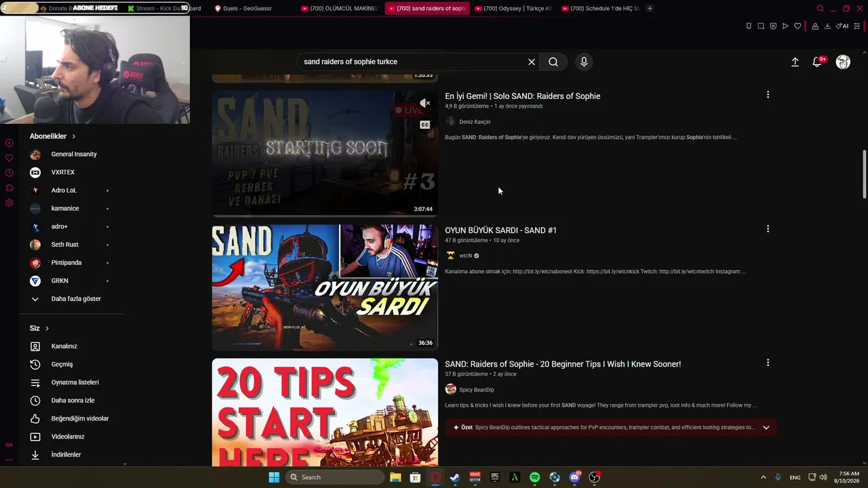Viewport: 868px width, 488px height.
Task: Toggle captions CC on the En İyi Gemi preview
Action: coord(425,125)
